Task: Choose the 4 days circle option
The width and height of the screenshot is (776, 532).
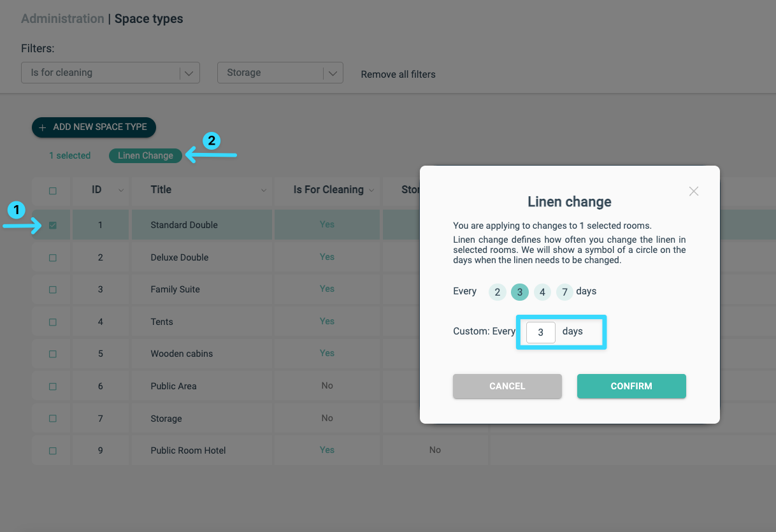Action: pyautogui.click(x=542, y=292)
